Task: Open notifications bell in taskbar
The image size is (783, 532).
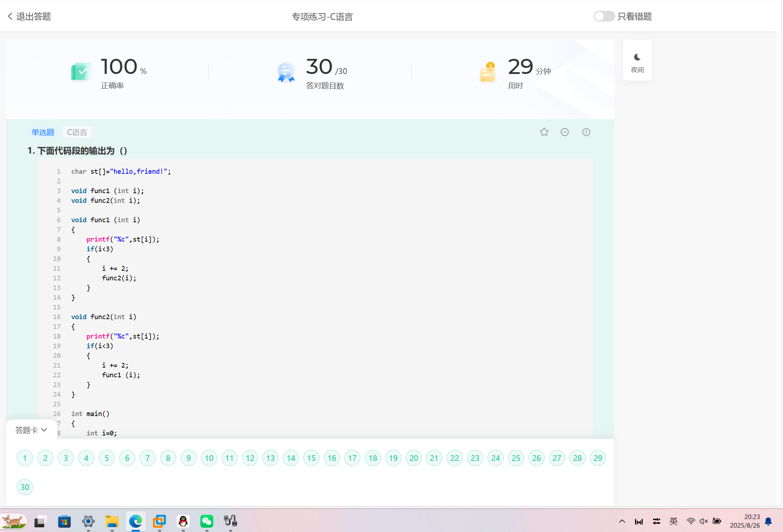Action: 769,521
